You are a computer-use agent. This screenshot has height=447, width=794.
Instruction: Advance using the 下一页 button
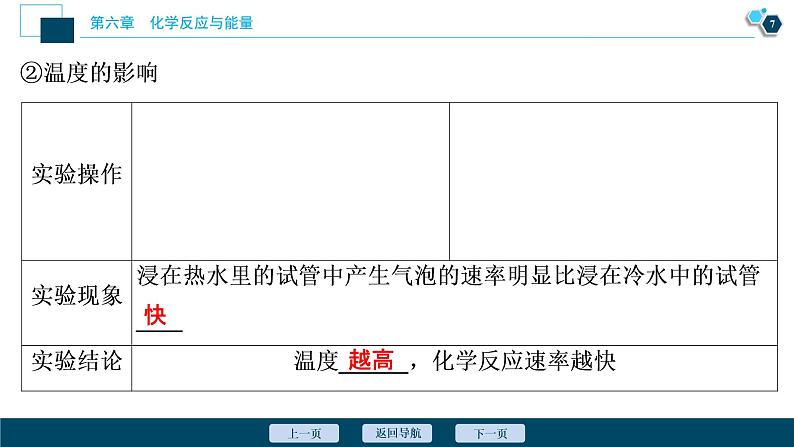point(490,433)
